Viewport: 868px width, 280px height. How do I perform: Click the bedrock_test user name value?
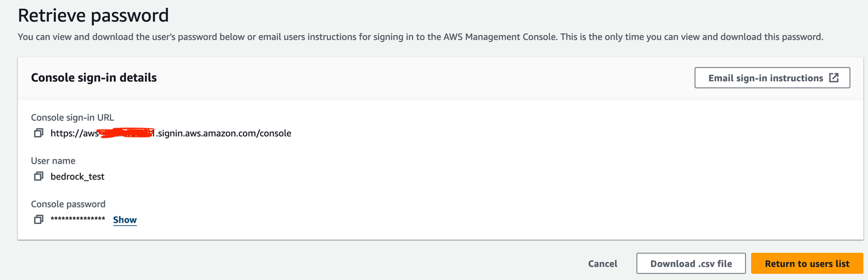pyautogui.click(x=78, y=176)
